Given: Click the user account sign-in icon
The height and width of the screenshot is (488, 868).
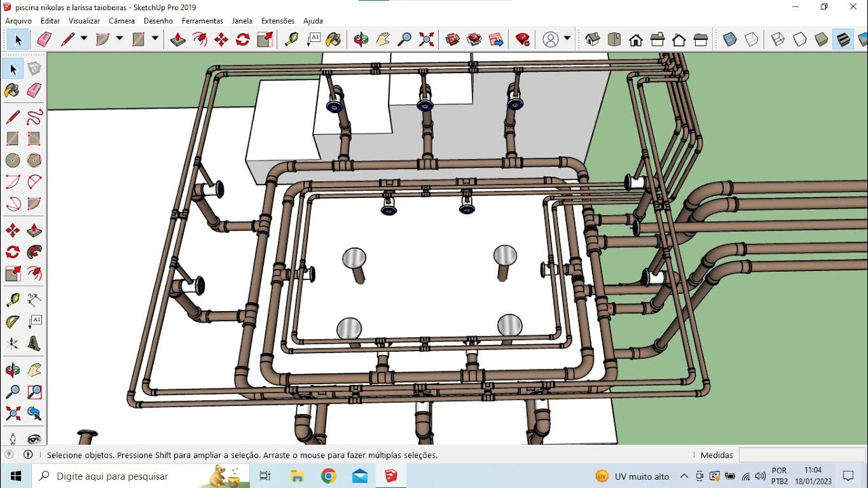Looking at the screenshot, I should pyautogui.click(x=551, y=39).
